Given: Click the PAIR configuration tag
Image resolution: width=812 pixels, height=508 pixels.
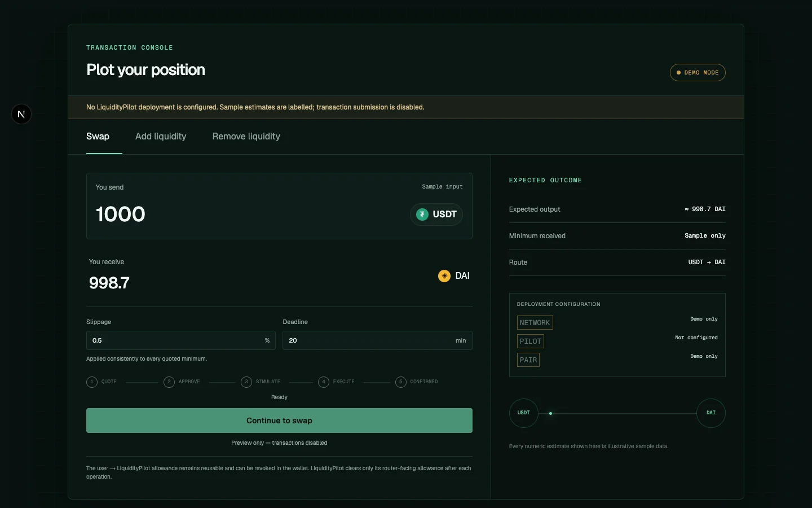Looking at the screenshot, I should [528, 360].
